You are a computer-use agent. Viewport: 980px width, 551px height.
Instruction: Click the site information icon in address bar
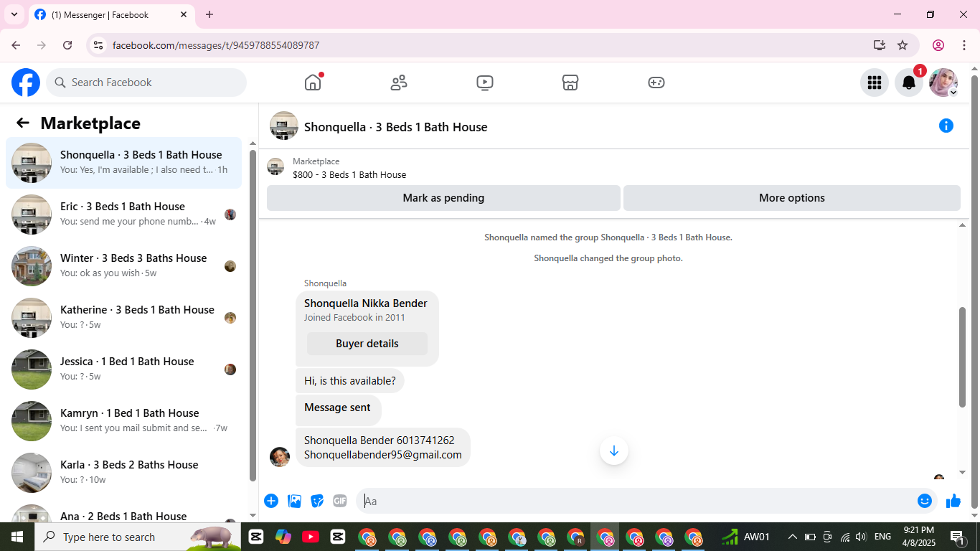click(98, 45)
